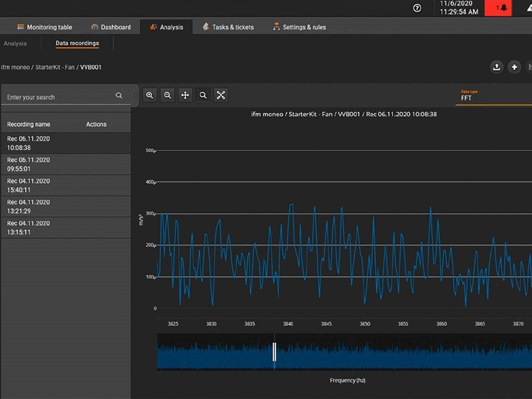Image resolution: width=532 pixels, height=399 pixels.
Task: Switch to the Data recordings subtab
Action: pyautogui.click(x=77, y=43)
